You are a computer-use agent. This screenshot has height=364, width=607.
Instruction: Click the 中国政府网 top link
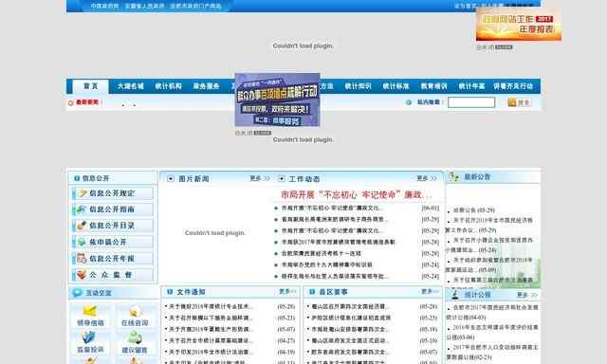pos(104,6)
